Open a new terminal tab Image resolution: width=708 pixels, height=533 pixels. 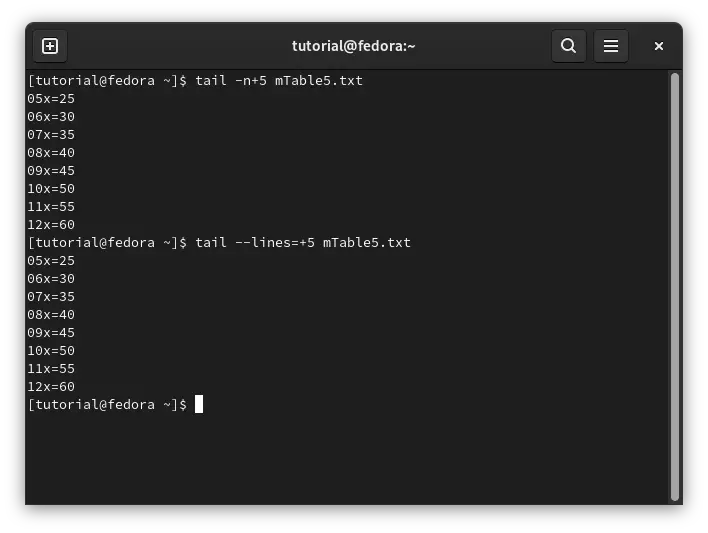(50, 46)
